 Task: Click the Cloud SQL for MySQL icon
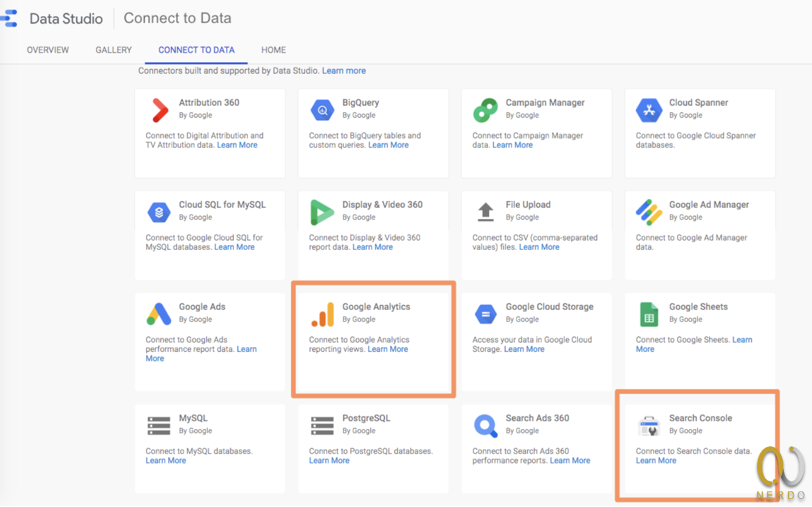click(159, 212)
